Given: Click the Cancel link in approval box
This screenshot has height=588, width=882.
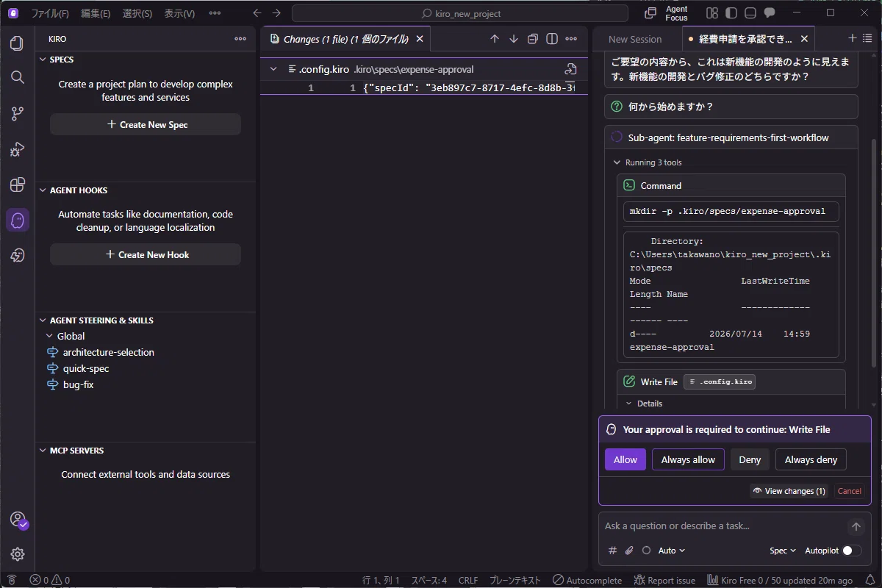Looking at the screenshot, I should [849, 491].
